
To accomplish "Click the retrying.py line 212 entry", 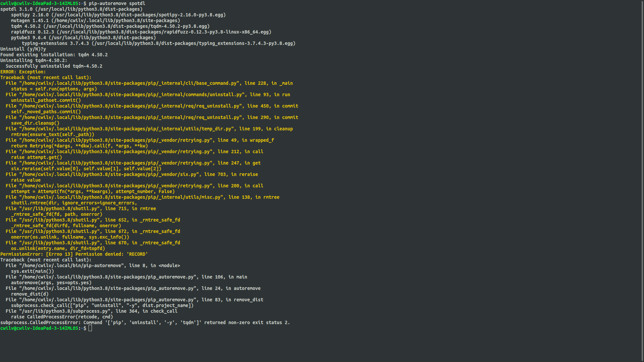I will click(134, 152).
